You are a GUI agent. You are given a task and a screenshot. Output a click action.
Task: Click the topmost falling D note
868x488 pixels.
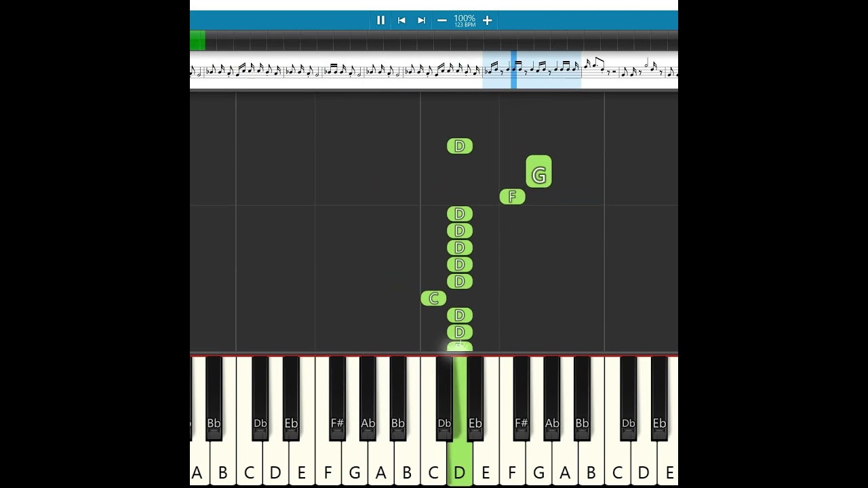pyautogui.click(x=460, y=146)
